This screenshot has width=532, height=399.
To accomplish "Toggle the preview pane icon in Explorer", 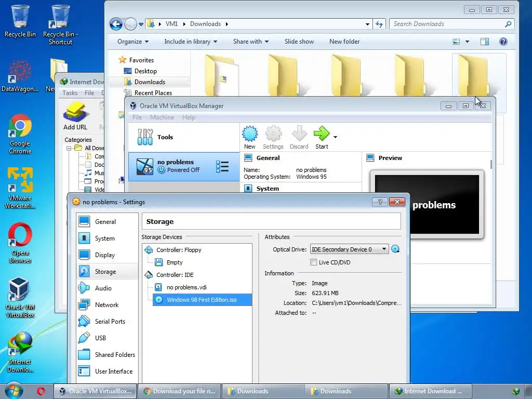I will [485, 42].
